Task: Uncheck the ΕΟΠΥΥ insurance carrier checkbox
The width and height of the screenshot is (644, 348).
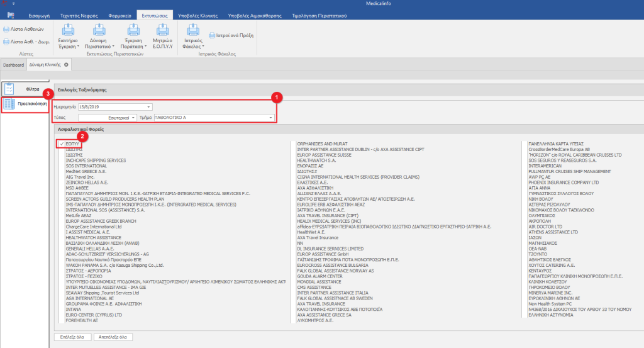Action: coord(62,143)
